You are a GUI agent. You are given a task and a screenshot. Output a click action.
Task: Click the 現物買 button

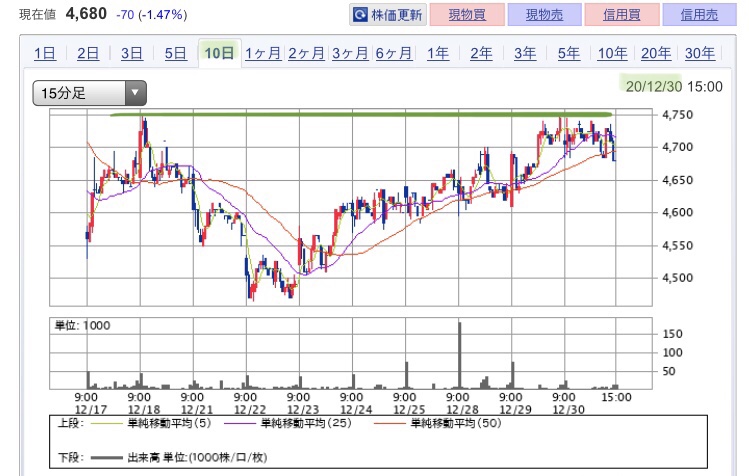[467, 15]
